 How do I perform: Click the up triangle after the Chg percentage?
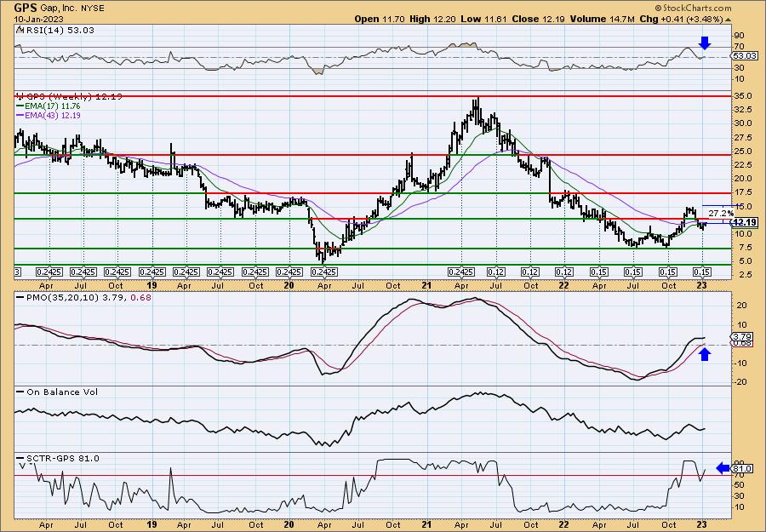(729, 19)
